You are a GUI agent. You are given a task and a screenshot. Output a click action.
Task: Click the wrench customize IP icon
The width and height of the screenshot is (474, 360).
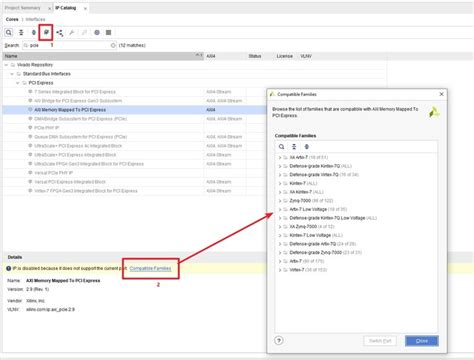tap(72, 33)
